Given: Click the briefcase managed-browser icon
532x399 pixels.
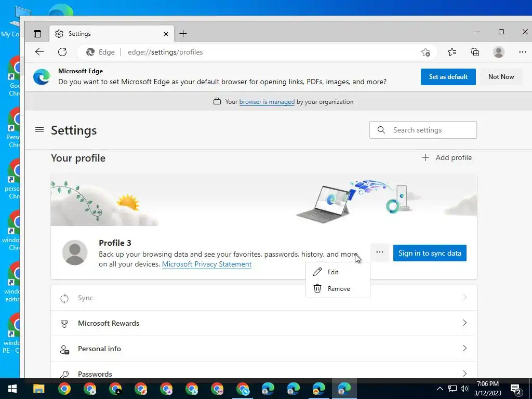Looking at the screenshot, I should 217,101.
